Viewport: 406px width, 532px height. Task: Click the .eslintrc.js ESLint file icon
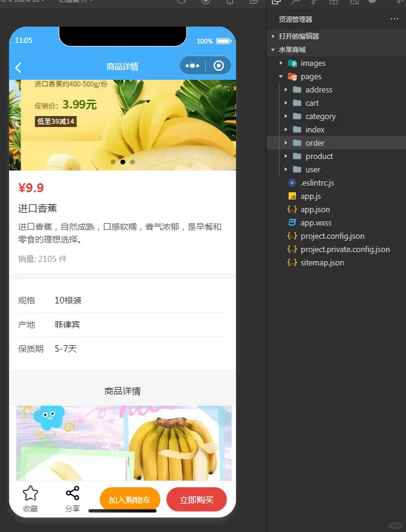[x=292, y=183]
